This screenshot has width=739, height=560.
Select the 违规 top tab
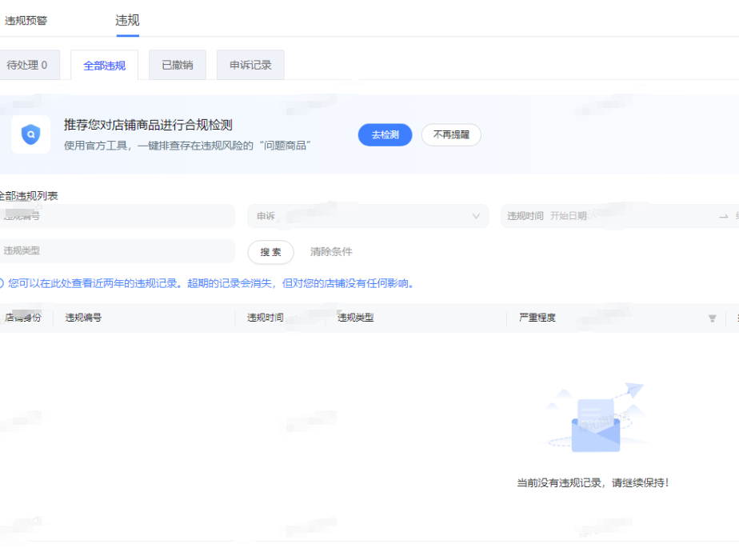pyautogui.click(x=127, y=20)
